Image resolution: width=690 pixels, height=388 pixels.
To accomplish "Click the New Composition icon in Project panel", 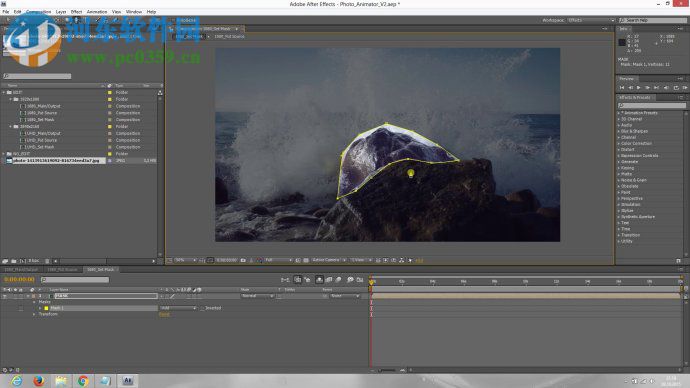I will pos(22,261).
